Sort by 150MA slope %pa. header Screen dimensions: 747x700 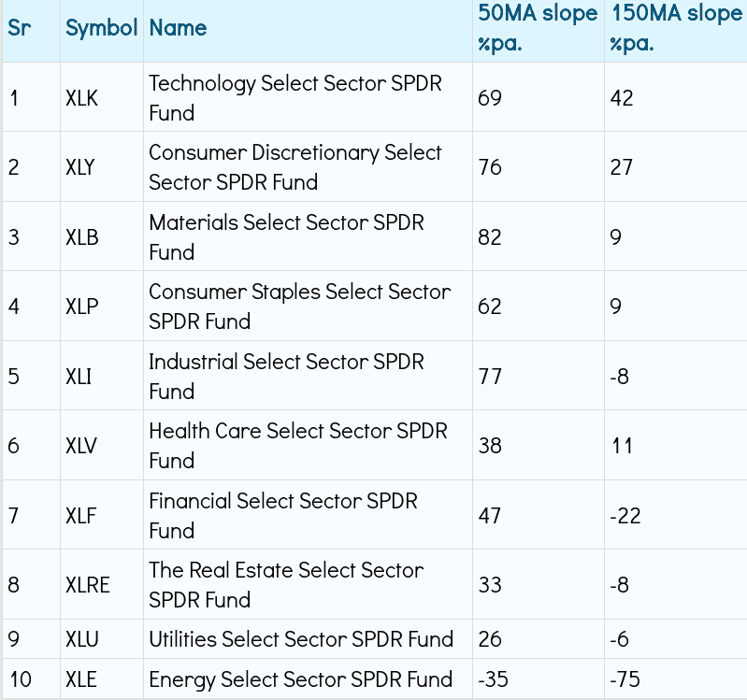point(675,29)
